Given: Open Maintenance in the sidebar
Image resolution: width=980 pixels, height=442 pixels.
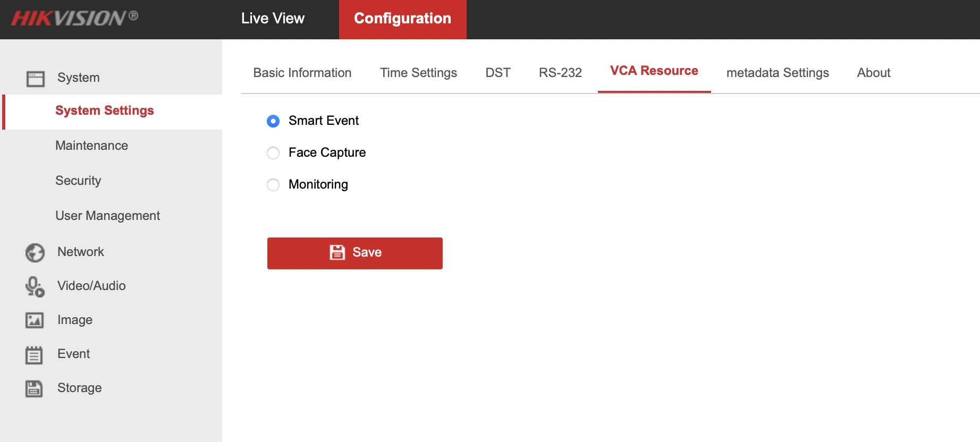Looking at the screenshot, I should tap(91, 146).
